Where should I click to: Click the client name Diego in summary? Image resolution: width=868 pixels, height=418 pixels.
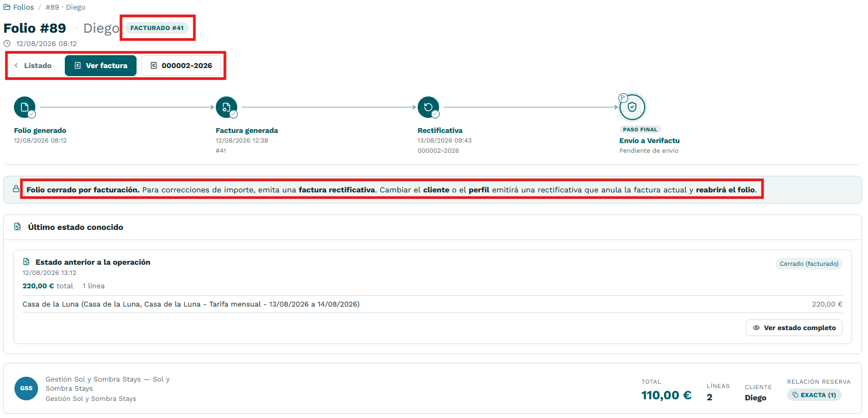756,398
